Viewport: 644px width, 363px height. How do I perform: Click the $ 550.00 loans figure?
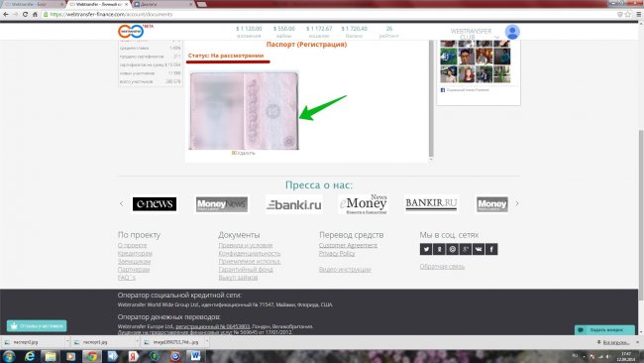click(283, 29)
